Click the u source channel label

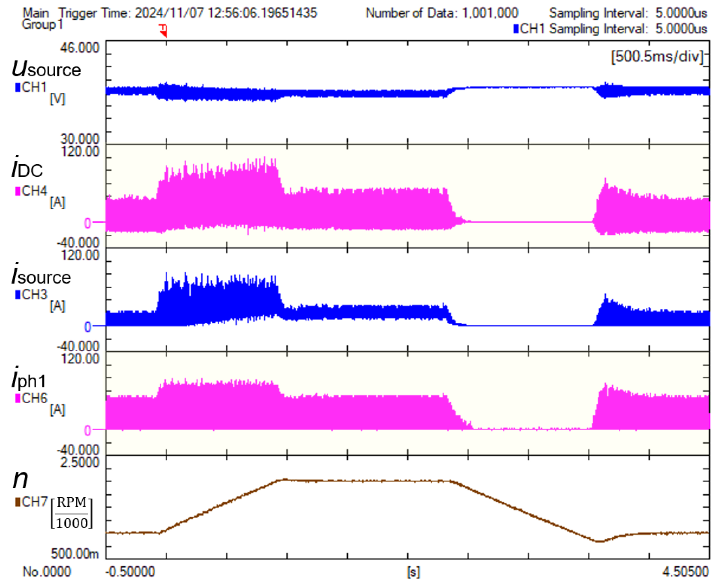pos(47,69)
